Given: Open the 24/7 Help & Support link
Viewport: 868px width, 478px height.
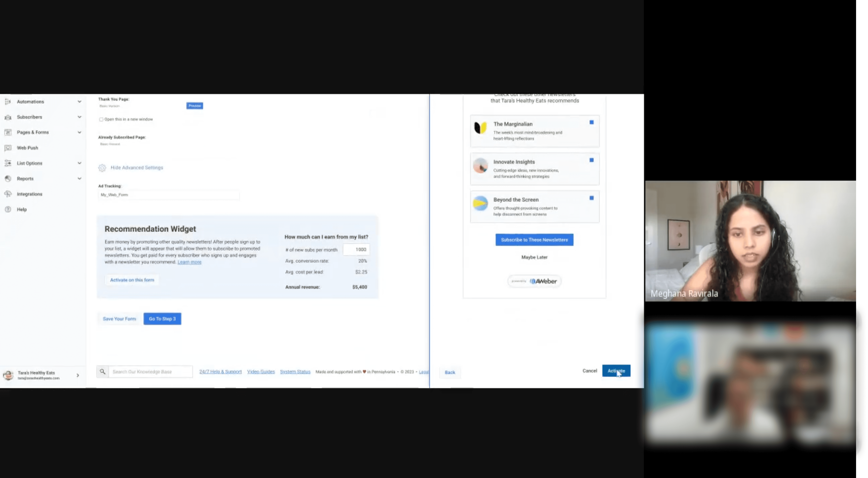Looking at the screenshot, I should click(x=220, y=371).
